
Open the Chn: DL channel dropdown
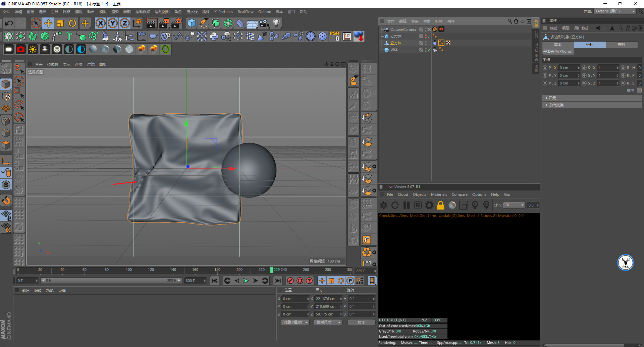click(x=514, y=205)
